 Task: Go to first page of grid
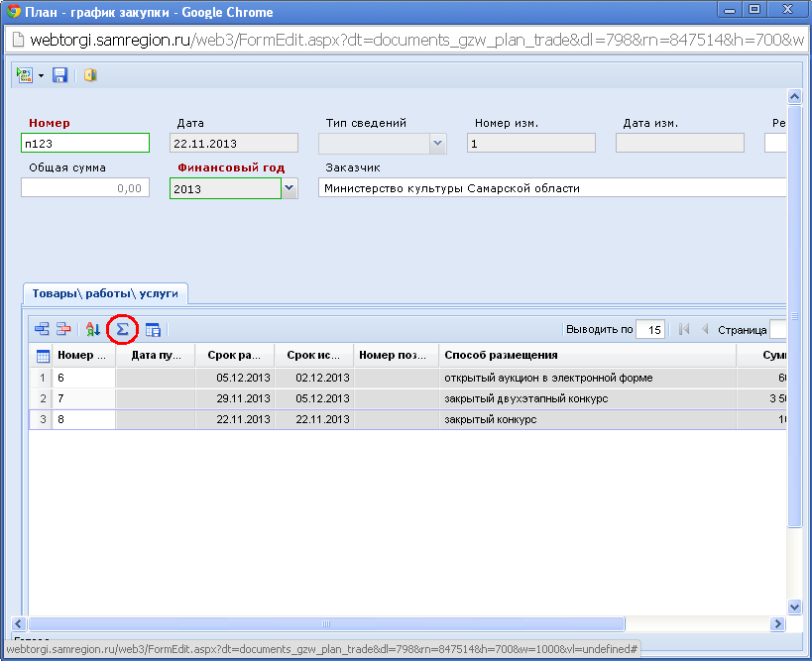pos(684,329)
